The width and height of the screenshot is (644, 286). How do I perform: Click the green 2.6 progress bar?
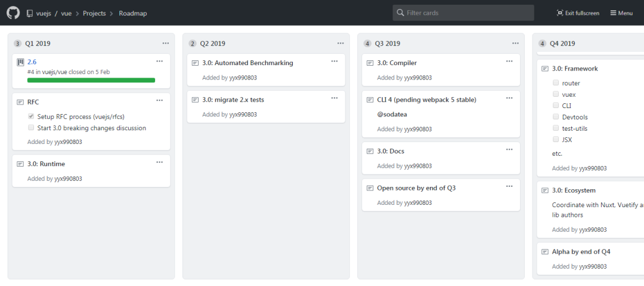click(x=91, y=80)
